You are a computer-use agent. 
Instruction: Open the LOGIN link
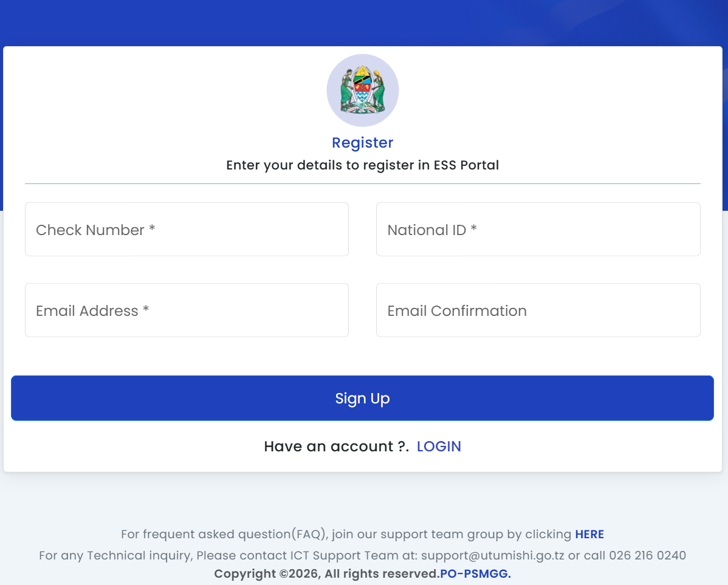pos(439,446)
